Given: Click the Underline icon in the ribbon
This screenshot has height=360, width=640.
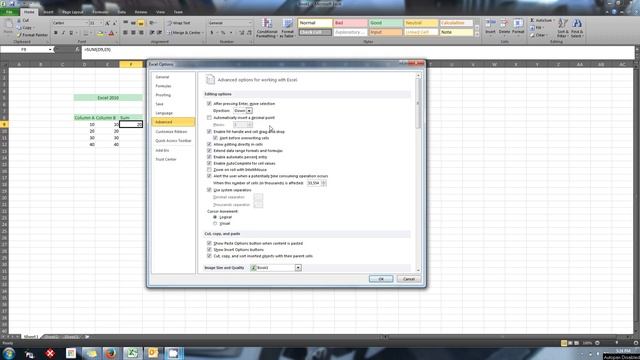Looking at the screenshot, I should pos(71,33).
